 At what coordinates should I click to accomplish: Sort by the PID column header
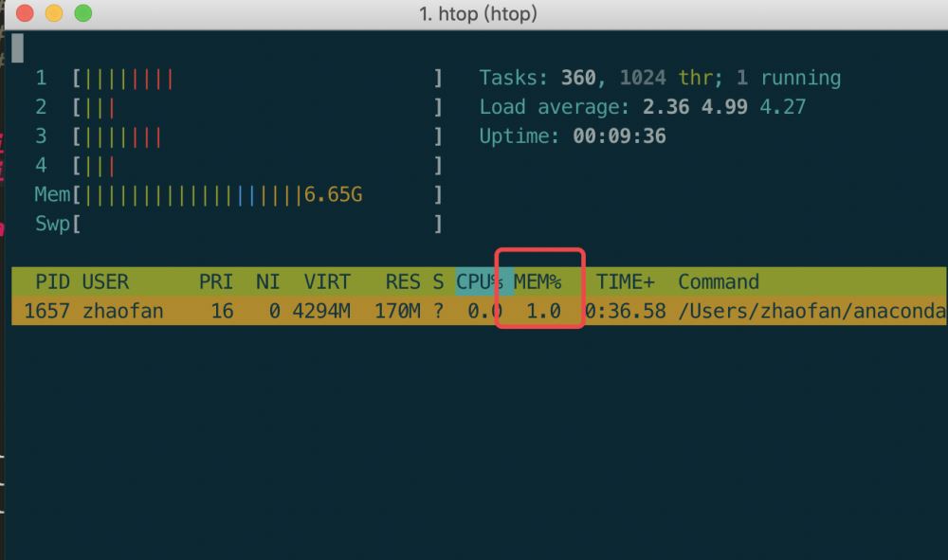pyautogui.click(x=52, y=281)
